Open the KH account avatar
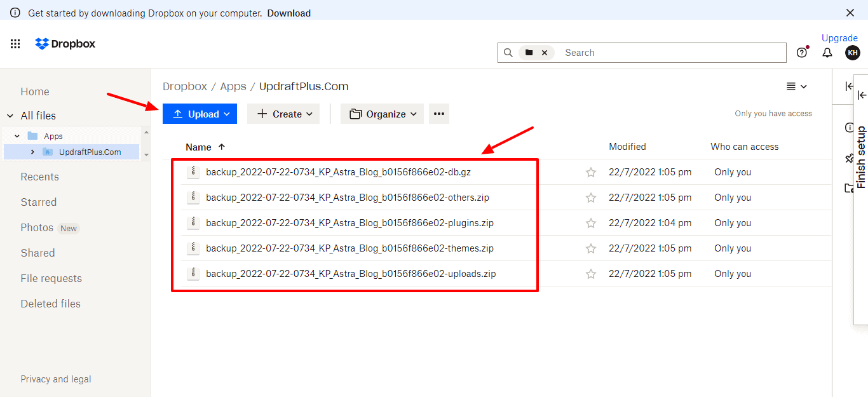Viewport: 868px width, 397px height. tap(852, 53)
